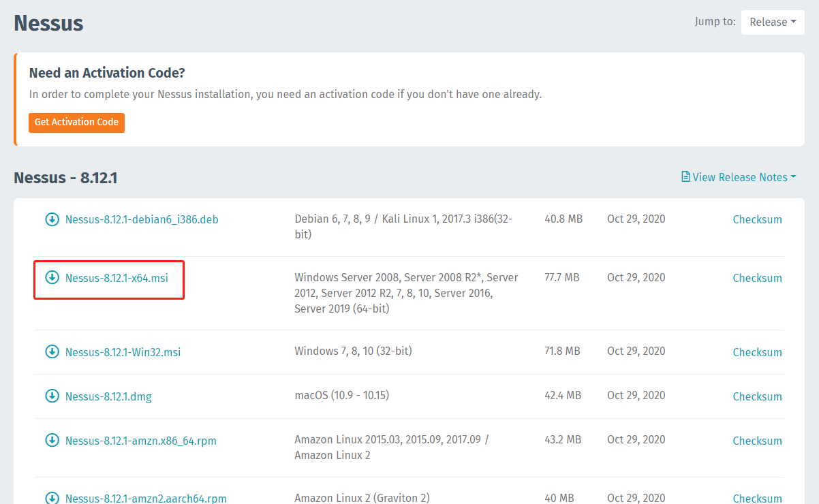Screen dimensions: 819x504
Task: Download Nessus-8.12.1-x64.msi file link
Action: pyautogui.click(x=117, y=277)
